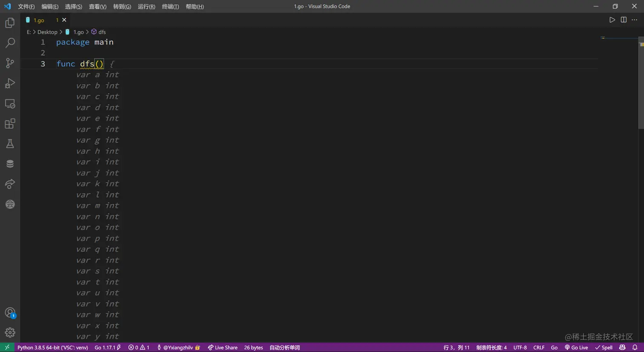644x352 pixels.
Task: Open the 编辑(E) menu
Action: 50,6
